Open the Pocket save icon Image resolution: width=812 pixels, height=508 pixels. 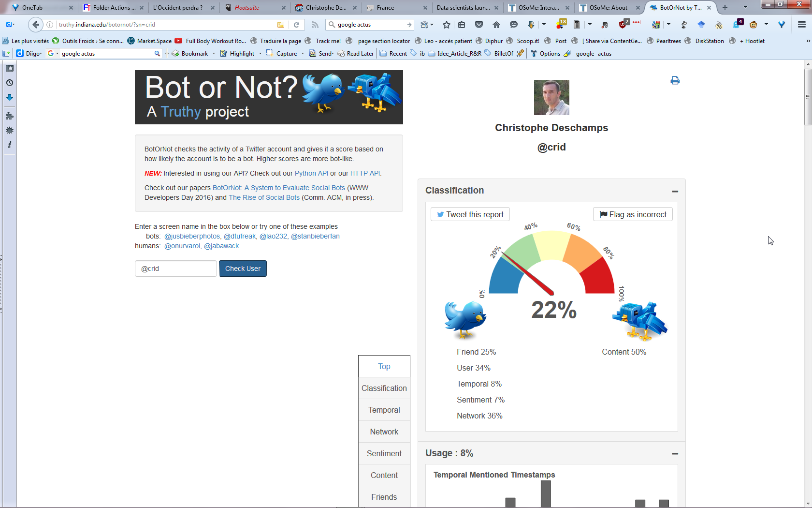(478, 25)
